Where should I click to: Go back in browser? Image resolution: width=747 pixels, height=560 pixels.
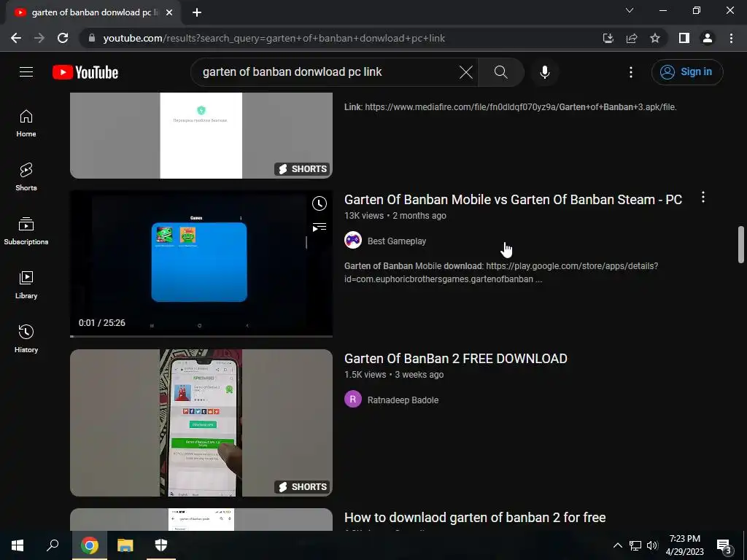(x=16, y=38)
